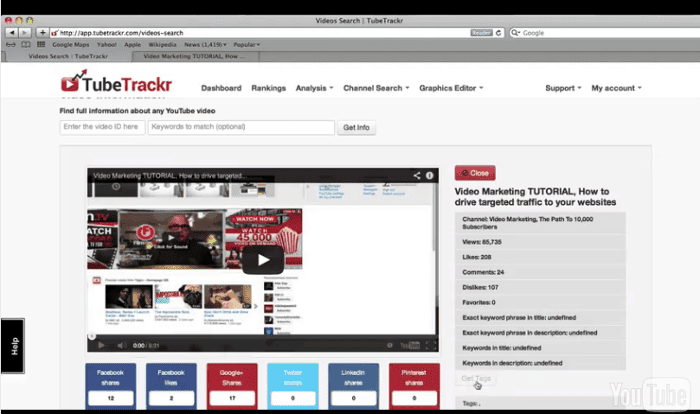The height and width of the screenshot is (414, 700).
Task: Click the Facebook likes tile
Action: [x=171, y=386]
